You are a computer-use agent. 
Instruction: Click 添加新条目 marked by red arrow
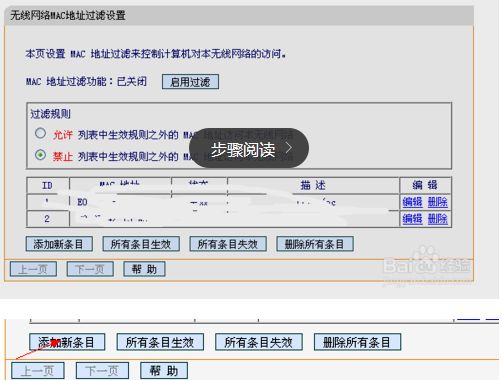pos(67,342)
